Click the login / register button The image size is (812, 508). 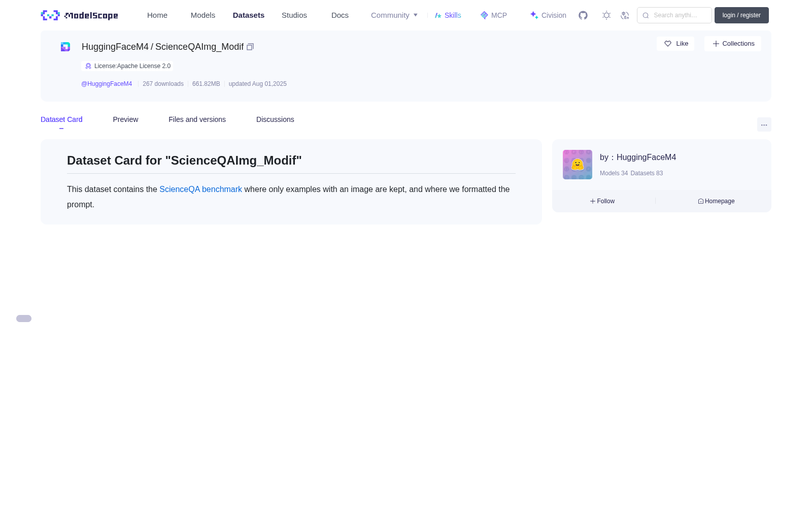click(741, 15)
